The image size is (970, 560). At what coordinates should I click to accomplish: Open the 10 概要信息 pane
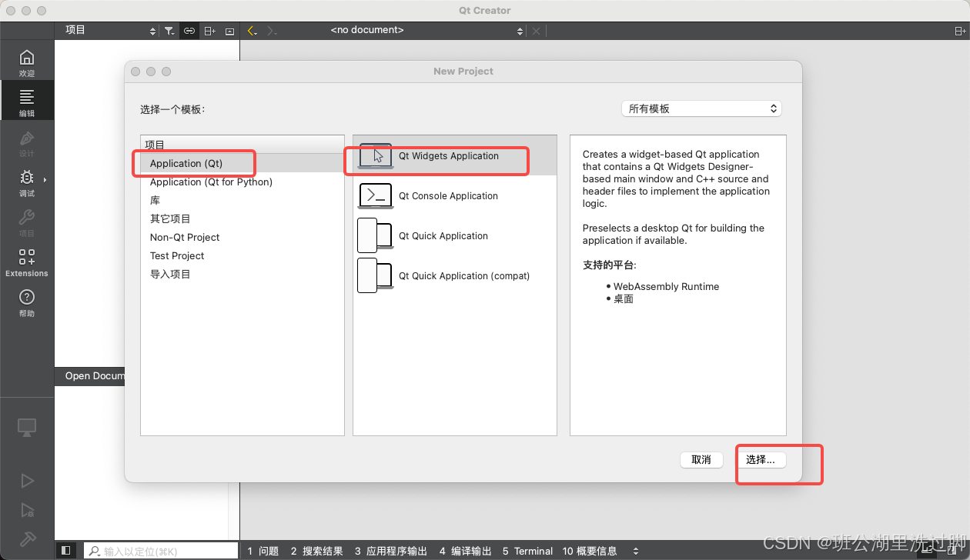click(589, 551)
